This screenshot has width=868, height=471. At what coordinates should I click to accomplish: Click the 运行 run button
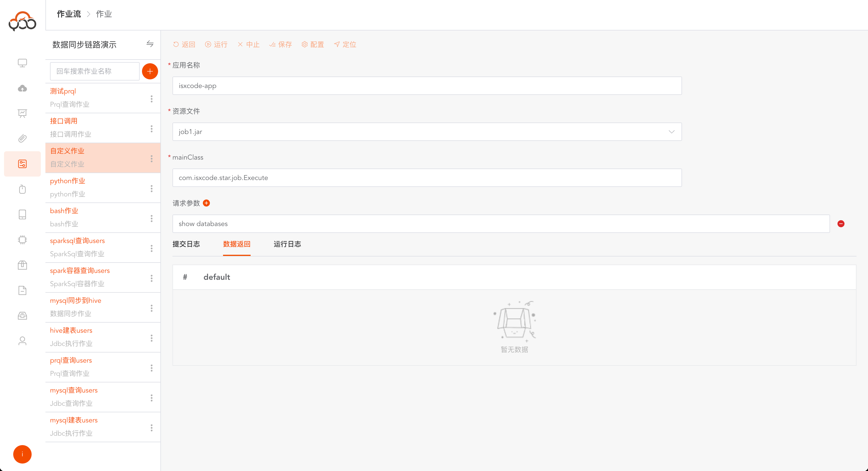(216, 45)
